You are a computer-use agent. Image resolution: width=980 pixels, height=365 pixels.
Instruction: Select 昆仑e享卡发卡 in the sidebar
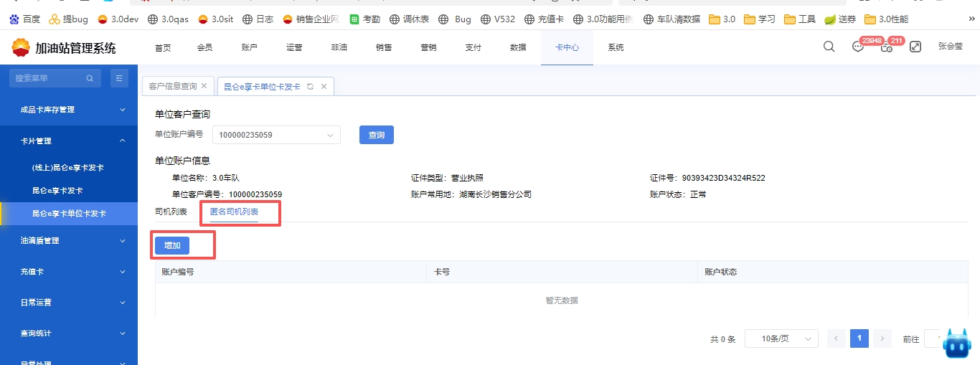click(x=57, y=191)
